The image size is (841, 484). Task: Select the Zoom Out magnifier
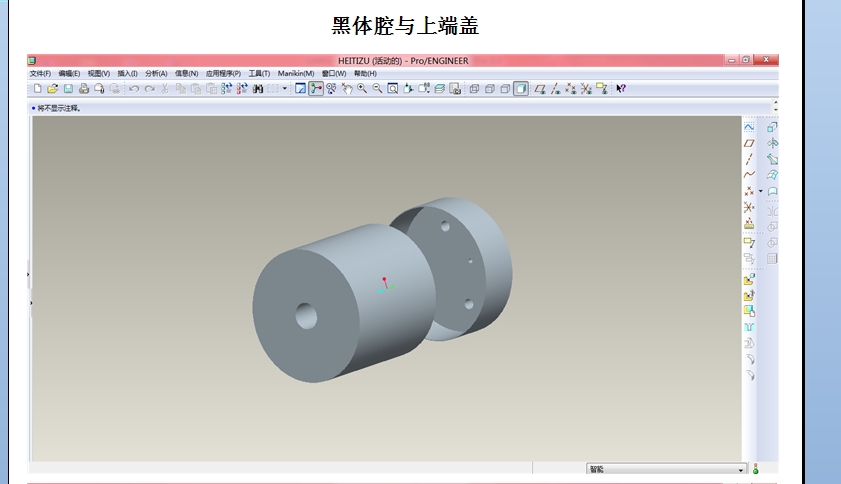tap(378, 89)
